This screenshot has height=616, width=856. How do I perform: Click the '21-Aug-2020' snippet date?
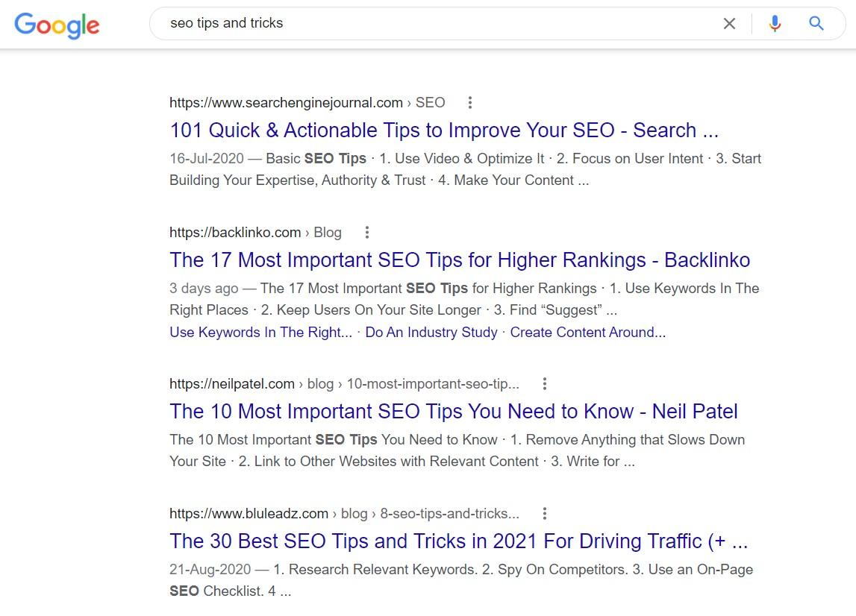coord(210,570)
